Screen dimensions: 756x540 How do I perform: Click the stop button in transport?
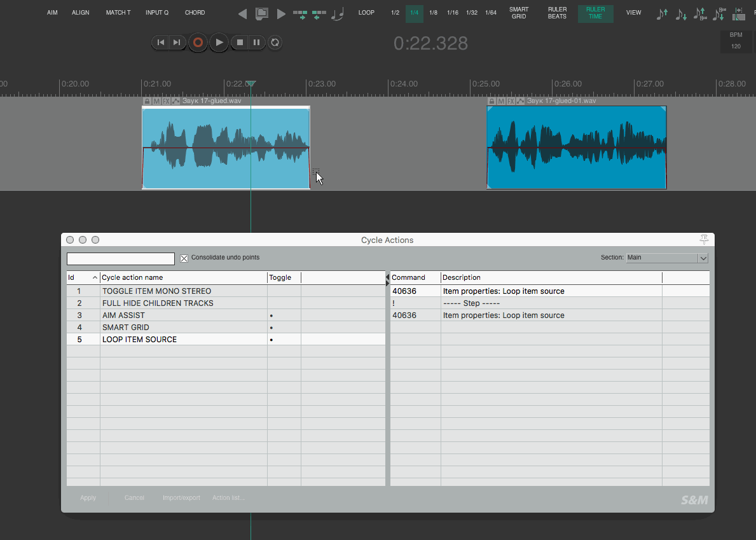pyautogui.click(x=240, y=43)
